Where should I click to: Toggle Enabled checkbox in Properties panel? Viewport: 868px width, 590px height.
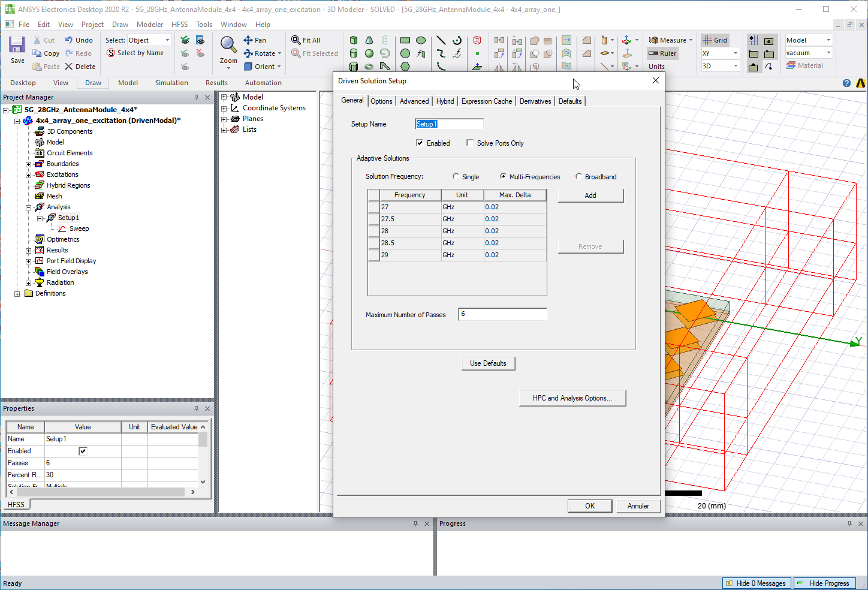point(83,451)
